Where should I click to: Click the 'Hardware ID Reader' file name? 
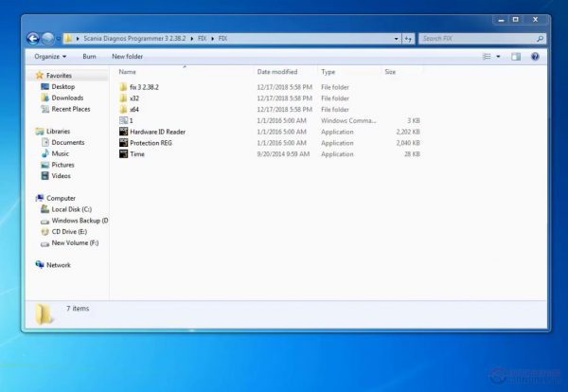coord(157,132)
